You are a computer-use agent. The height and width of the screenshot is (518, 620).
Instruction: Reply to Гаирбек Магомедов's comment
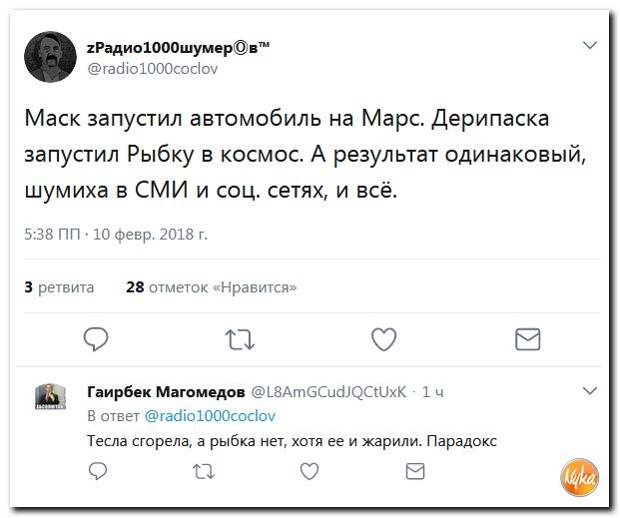click(x=98, y=471)
